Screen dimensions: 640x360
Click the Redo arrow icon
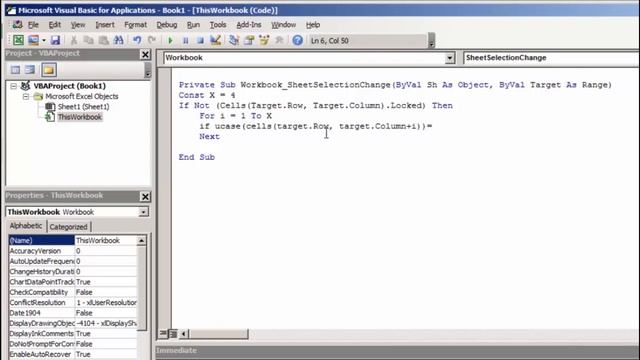coord(151,40)
